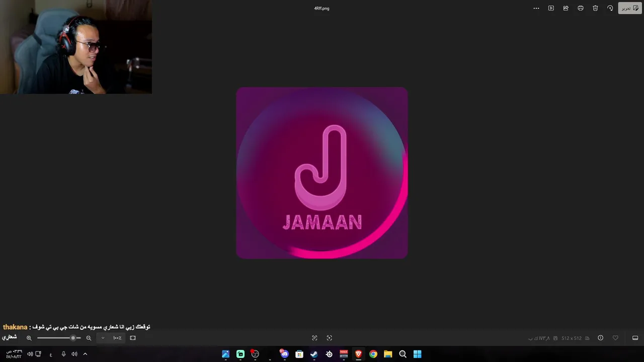
Task: Click the zoom slider handle
Action: (x=73, y=338)
